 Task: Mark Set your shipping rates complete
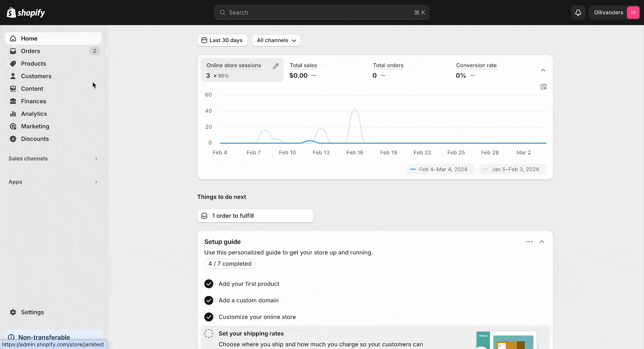pos(208,333)
